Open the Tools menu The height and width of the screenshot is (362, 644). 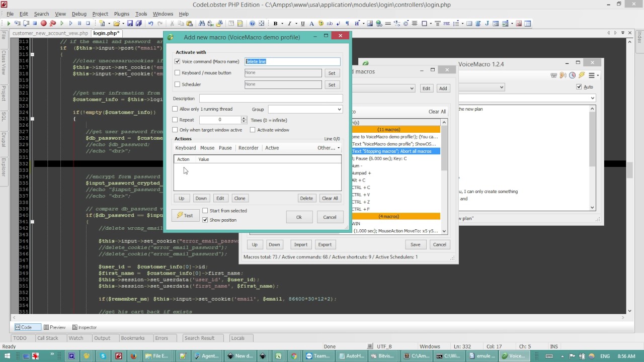tap(141, 14)
